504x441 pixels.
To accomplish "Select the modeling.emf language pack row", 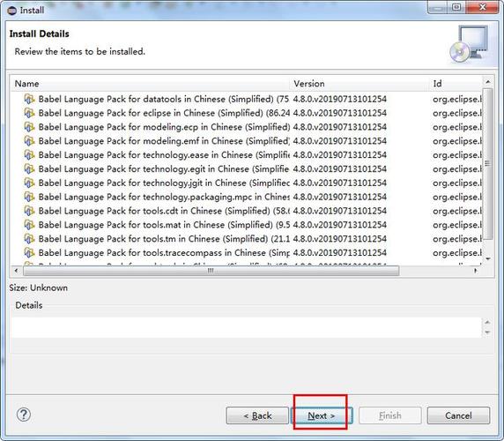I will (246, 141).
